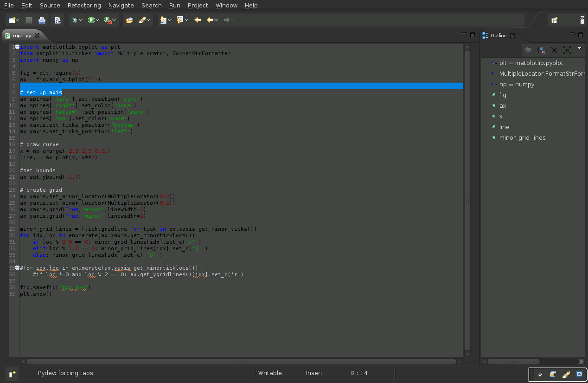This screenshot has width=588, height=383.
Task: Select 'fig' in Outline
Action: point(503,95)
